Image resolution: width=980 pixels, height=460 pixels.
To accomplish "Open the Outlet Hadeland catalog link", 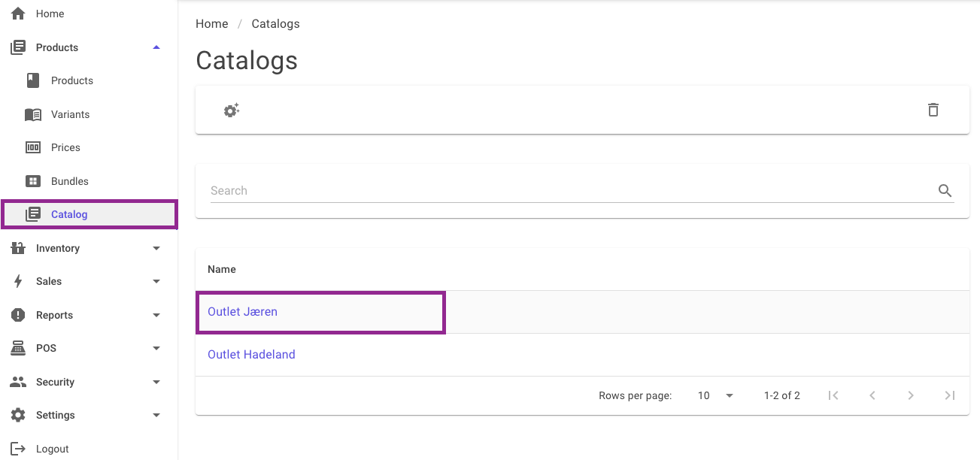I will click(x=251, y=355).
